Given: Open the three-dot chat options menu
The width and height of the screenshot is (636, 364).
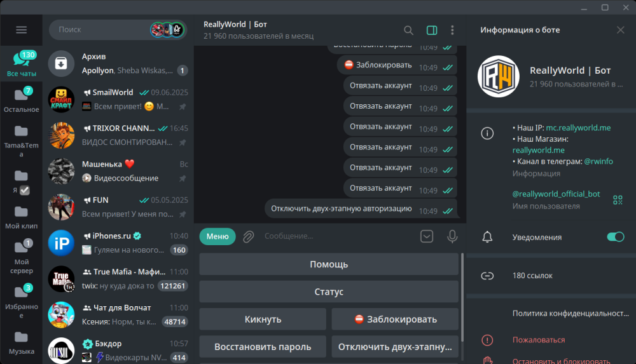Looking at the screenshot, I should pos(452,30).
